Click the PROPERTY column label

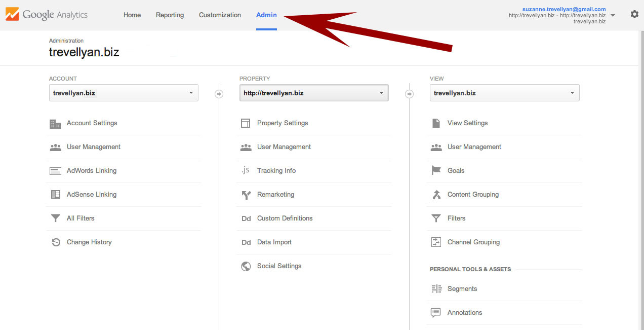coord(255,79)
